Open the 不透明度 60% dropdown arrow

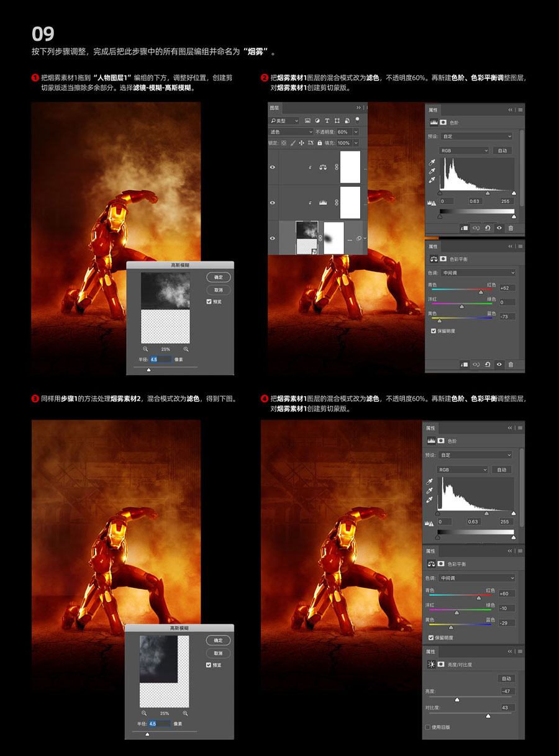(x=356, y=132)
